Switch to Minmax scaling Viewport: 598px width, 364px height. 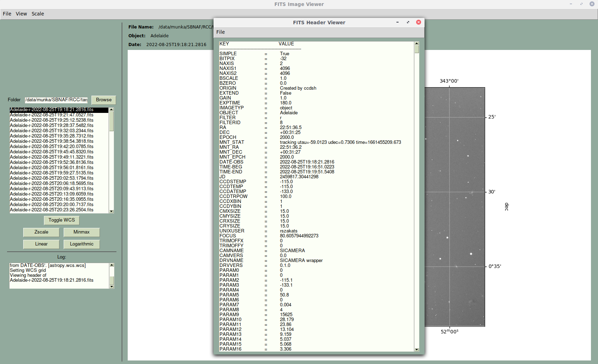click(x=82, y=232)
